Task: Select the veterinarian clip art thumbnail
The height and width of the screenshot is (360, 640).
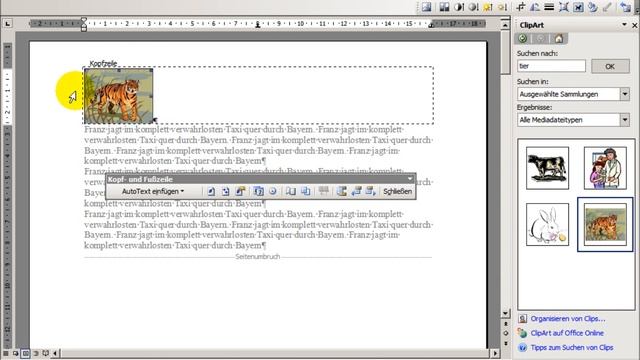Action: coord(605,168)
